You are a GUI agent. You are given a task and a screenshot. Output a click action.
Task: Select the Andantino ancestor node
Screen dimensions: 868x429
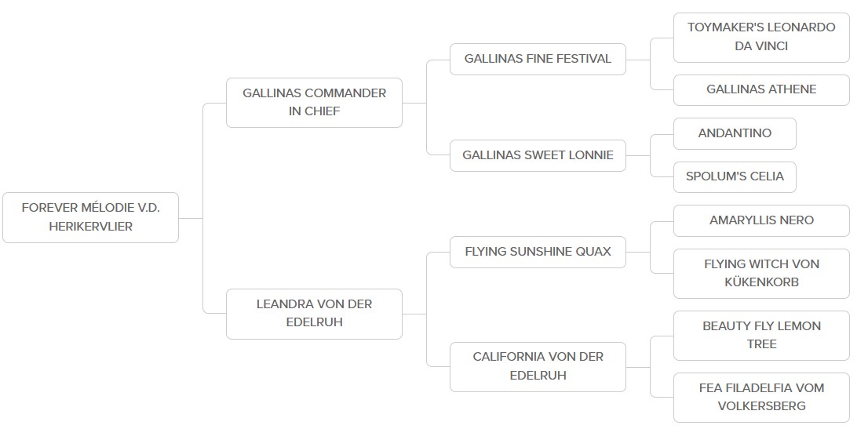click(735, 133)
